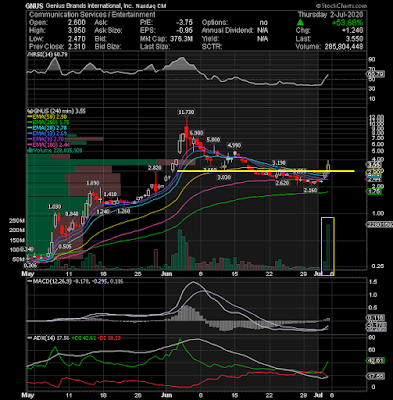The width and height of the screenshot is (393, 400).
Task: Click the Volume value 285,804,448
Action: click(344, 47)
